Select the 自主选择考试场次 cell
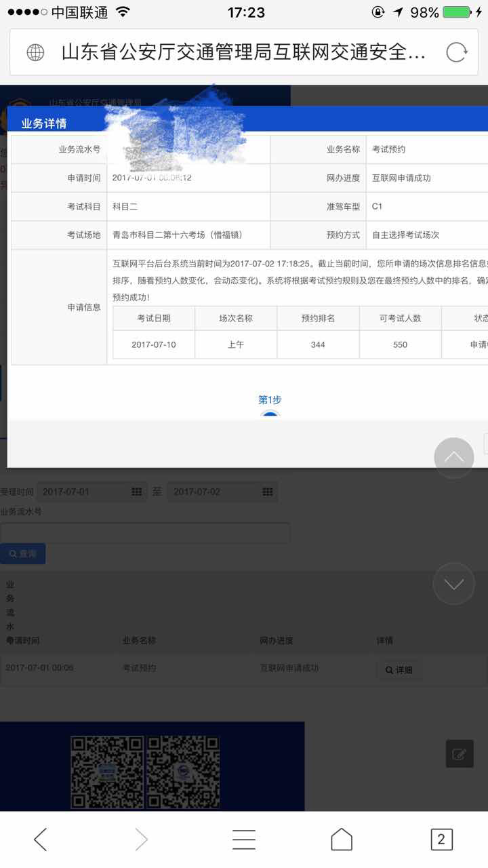 (427, 235)
